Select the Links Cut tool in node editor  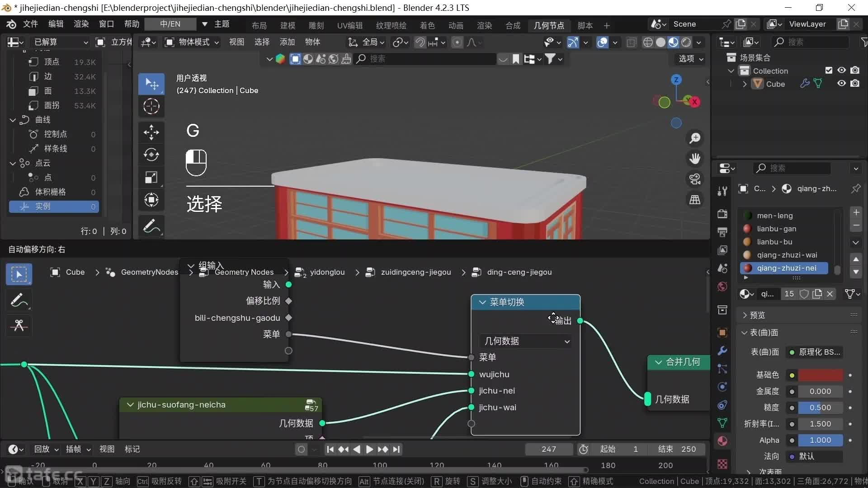[x=19, y=325]
